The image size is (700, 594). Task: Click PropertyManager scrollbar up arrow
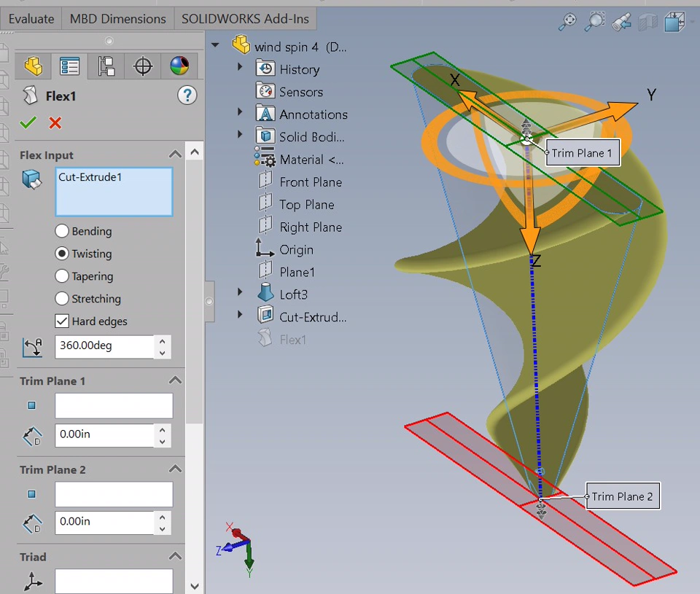195,152
